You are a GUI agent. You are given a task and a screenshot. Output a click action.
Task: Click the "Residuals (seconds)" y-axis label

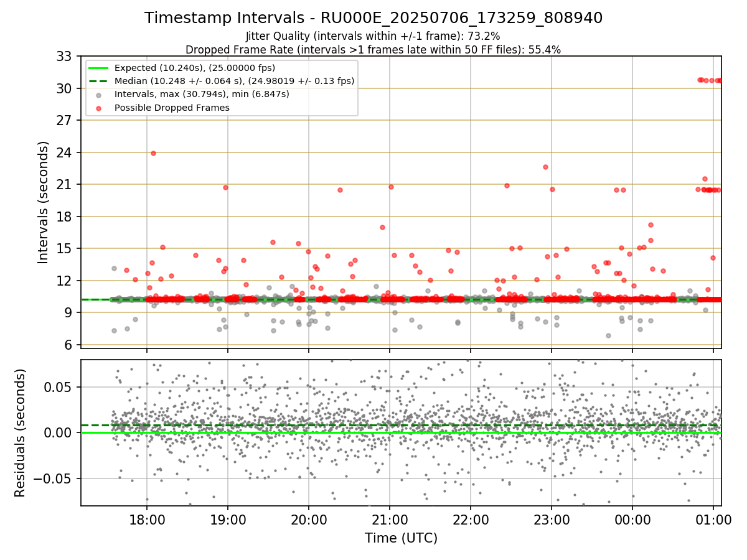pos(20,432)
